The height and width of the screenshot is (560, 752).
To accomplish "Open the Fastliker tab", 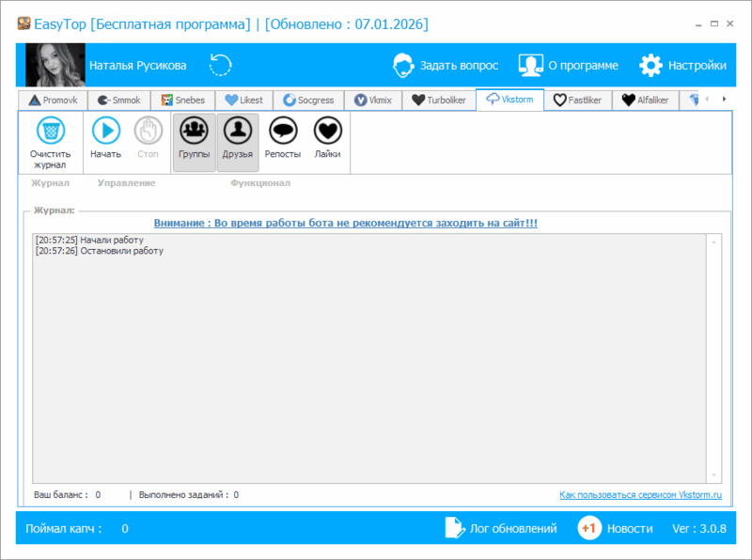I will 576,99.
